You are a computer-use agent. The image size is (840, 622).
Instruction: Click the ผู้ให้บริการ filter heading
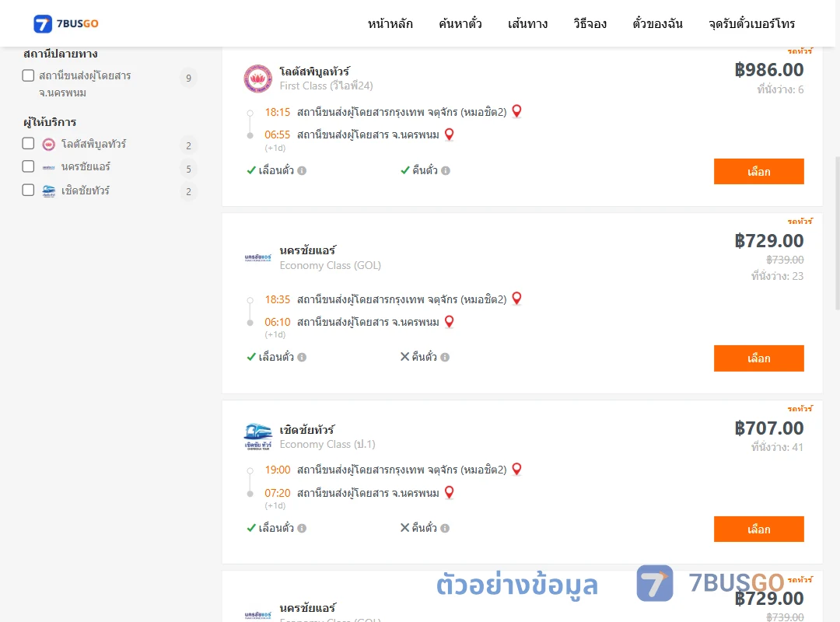coord(50,122)
